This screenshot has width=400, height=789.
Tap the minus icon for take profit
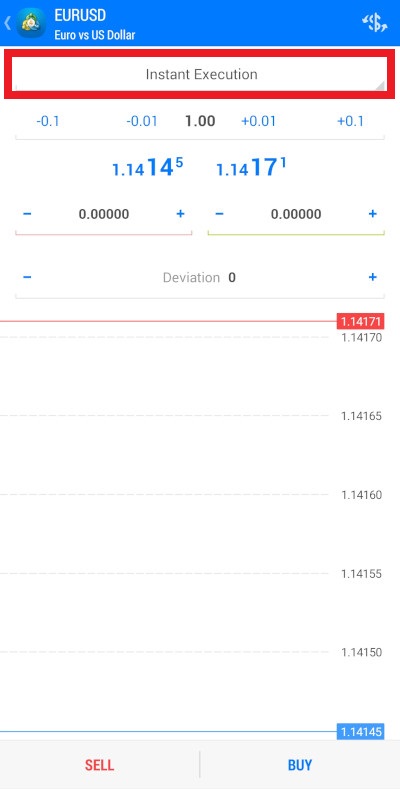[x=219, y=214]
